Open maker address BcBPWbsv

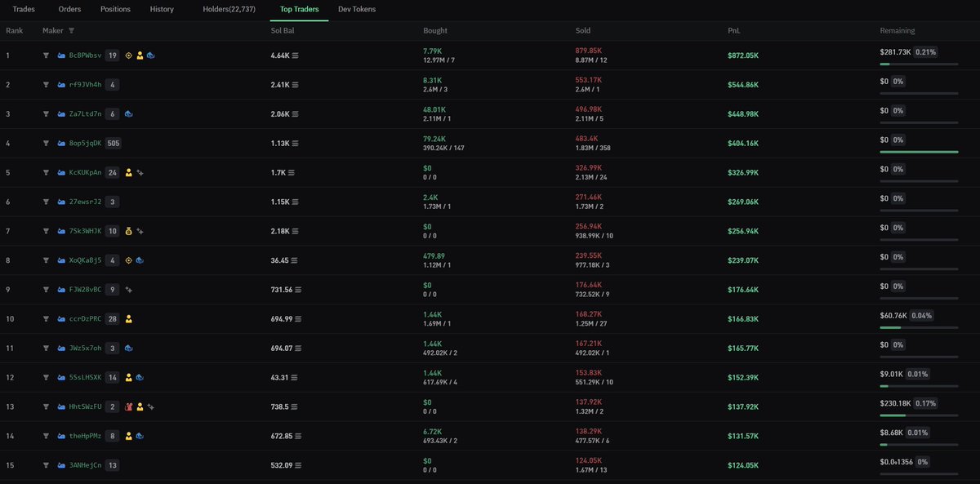tap(86, 56)
